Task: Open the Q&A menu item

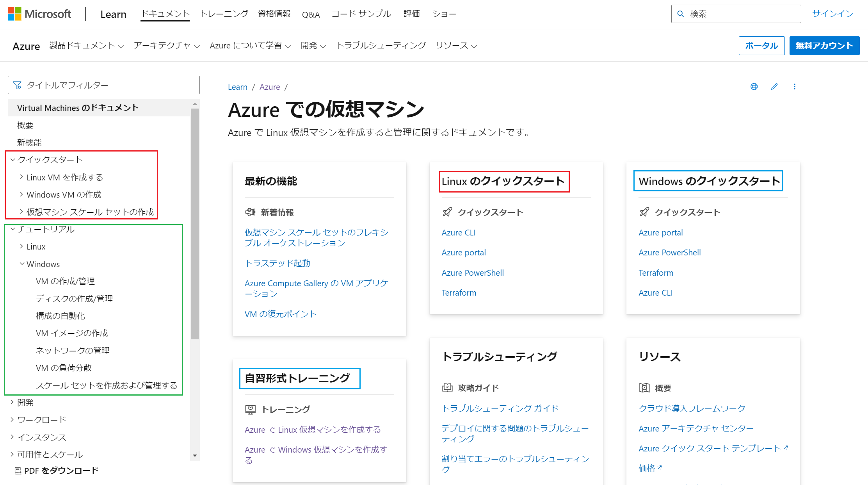Action: [311, 14]
